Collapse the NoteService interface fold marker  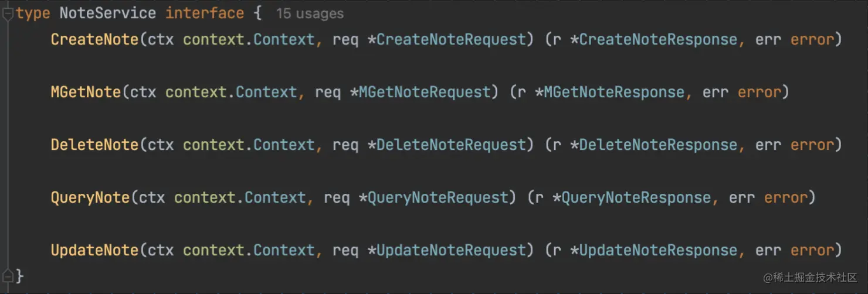click(8, 14)
